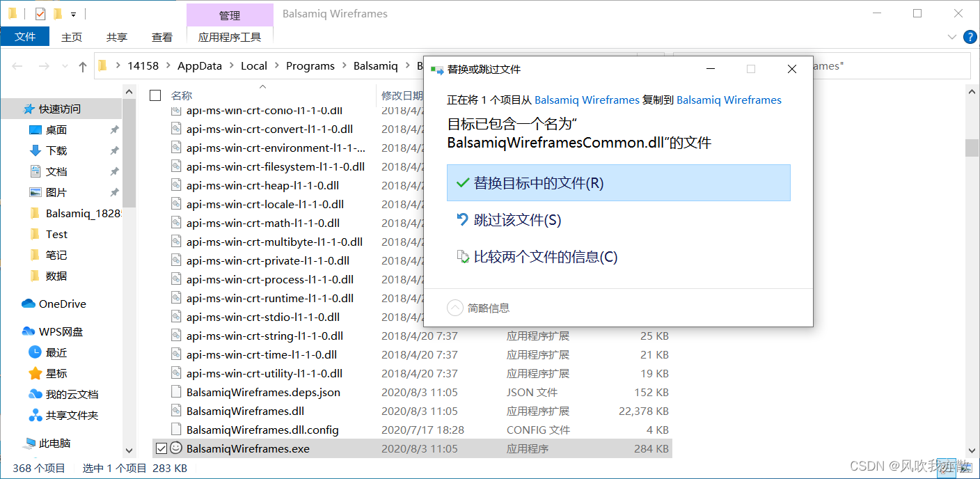The height and width of the screenshot is (479, 980).
Task: Click the Local segment in address bar
Action: coord(254,66)
